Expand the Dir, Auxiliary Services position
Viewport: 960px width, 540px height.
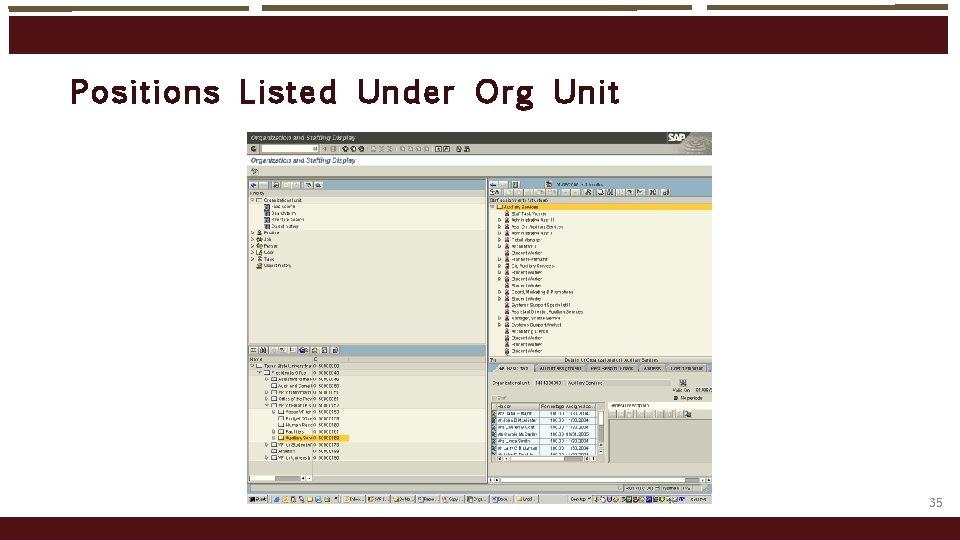click(x=500, y=266)
